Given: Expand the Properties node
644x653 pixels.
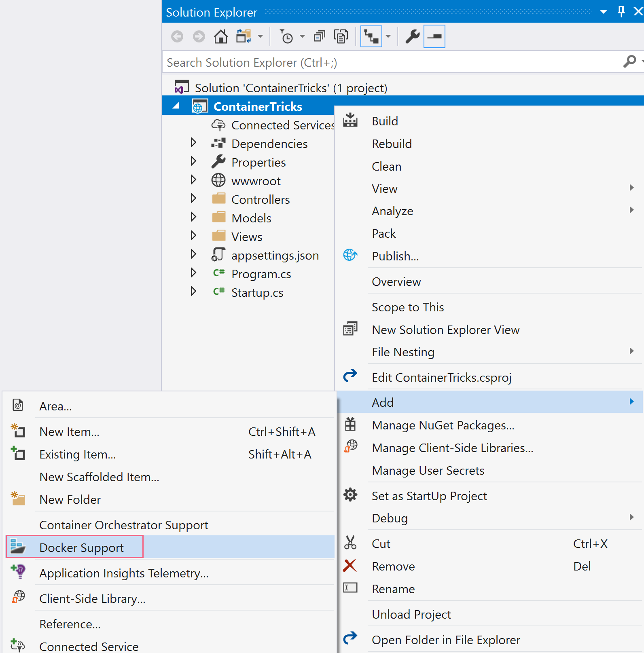Looking at the screenshot, I should [x=193, y=161].
